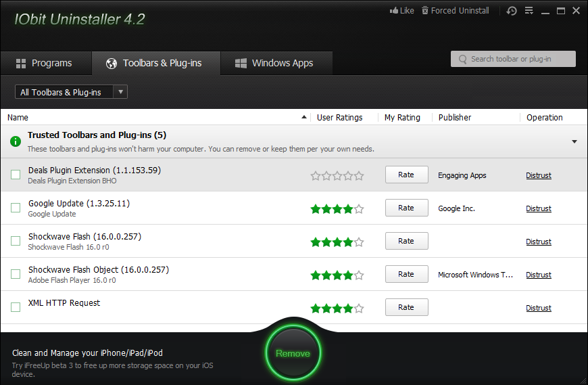
Task: Distrust Deals Plugin Extension
Action: pyautogui.click(x=539, y=175)
